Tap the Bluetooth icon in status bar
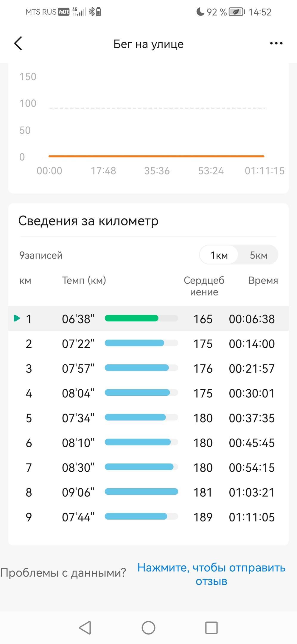This screenshot has width=297, height=644. [x=92, y=12]
